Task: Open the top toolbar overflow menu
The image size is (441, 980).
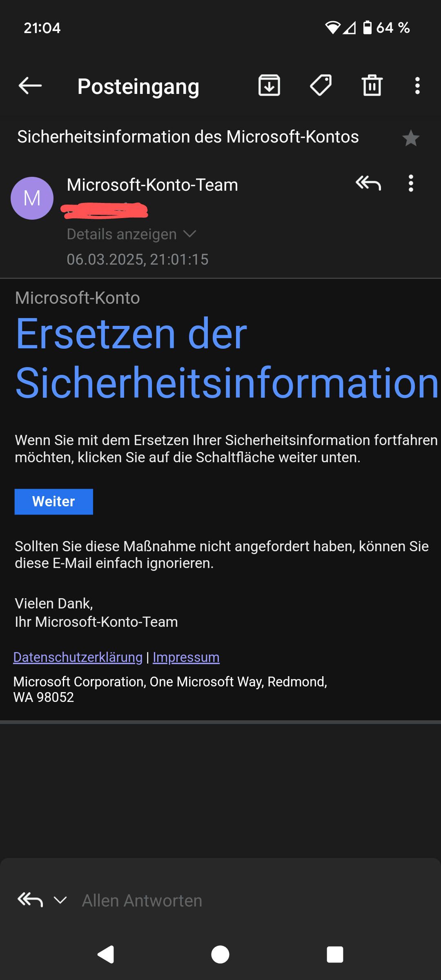Action: [x=417, y=86]
